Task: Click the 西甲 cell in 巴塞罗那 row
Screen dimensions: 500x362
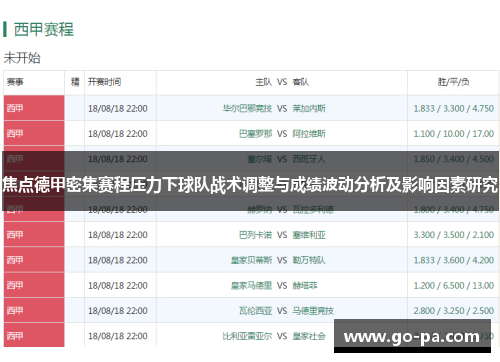Action: click(34, 133)
